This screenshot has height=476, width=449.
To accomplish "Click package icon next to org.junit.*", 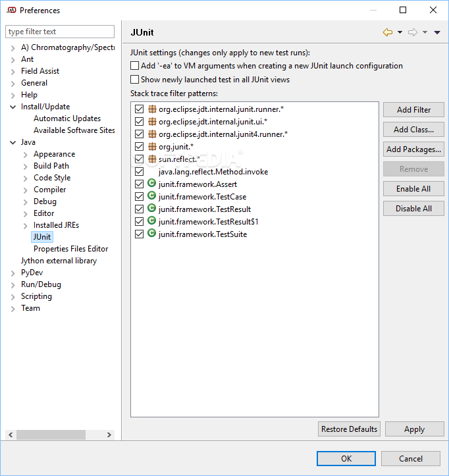I will pos(152,147).
